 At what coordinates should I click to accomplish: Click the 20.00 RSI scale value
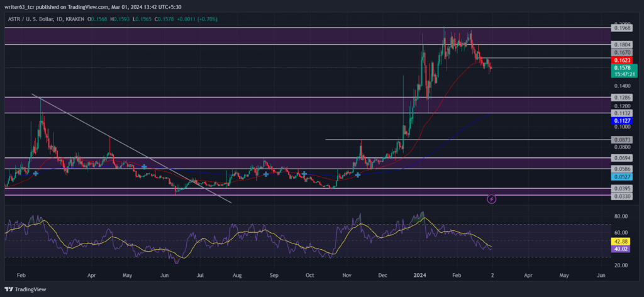click(622, 266)
